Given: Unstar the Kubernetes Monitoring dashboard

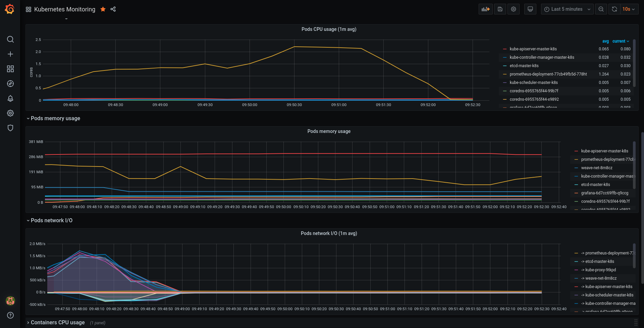Looking at the screenshot, I should tap(103, 9).
